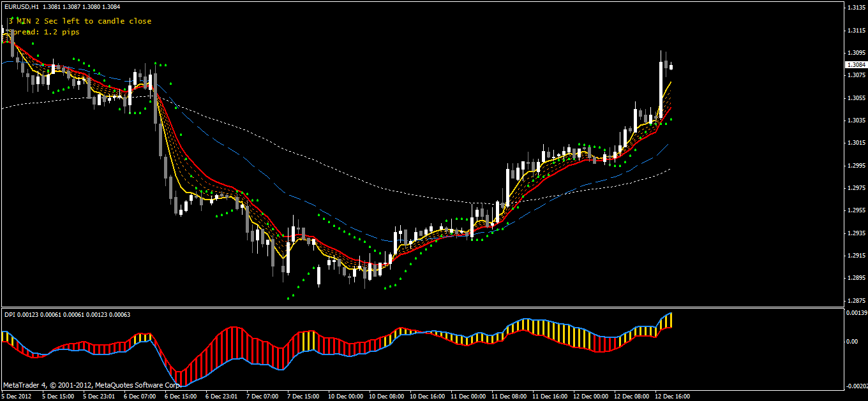Image resolution: width=868 pixels, height=401 pixels.
Task: Click time axis label '10 Dec 16:00'
Action: 427,396
